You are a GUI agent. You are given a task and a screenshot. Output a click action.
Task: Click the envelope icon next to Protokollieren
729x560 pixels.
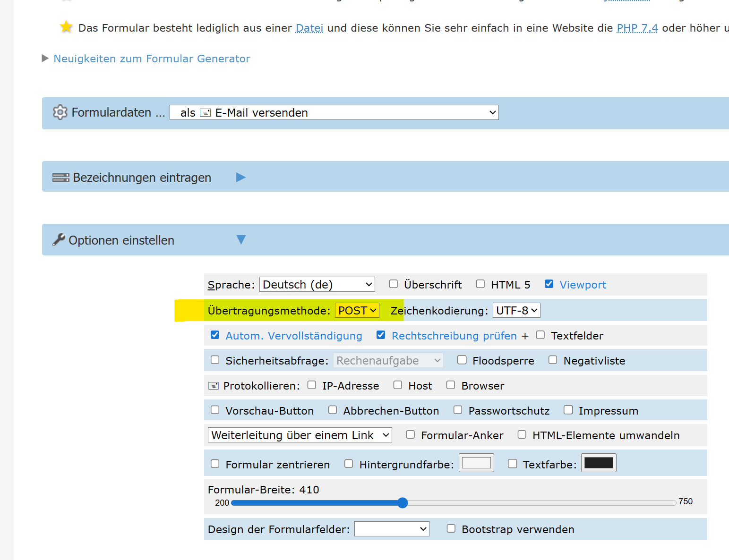pos(214,386)
